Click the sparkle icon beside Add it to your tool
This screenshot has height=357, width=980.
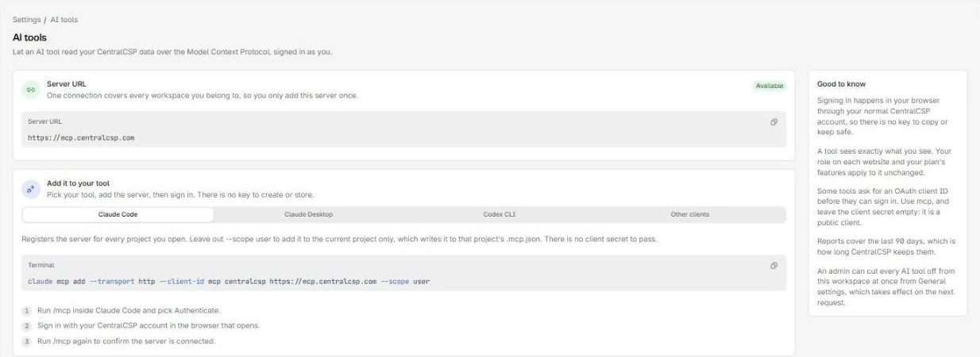[31, 189]
